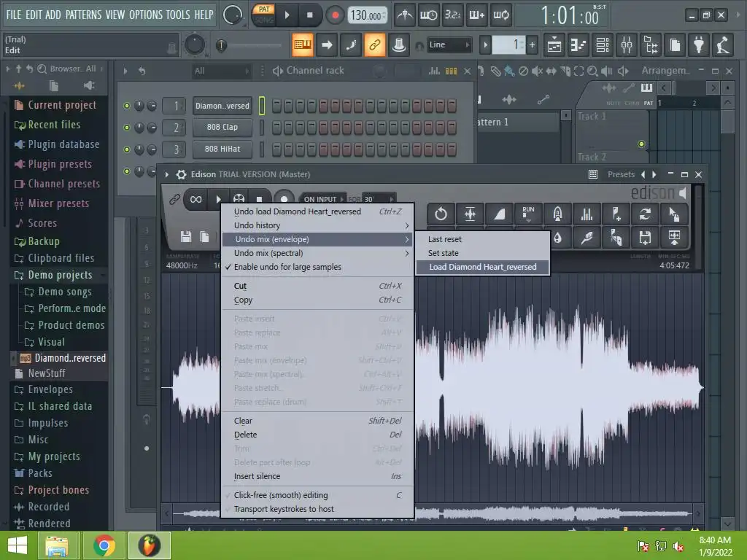The image size is (747, 560).
Task: Open the Mixer toolbar icon
Action: point(627,44)
